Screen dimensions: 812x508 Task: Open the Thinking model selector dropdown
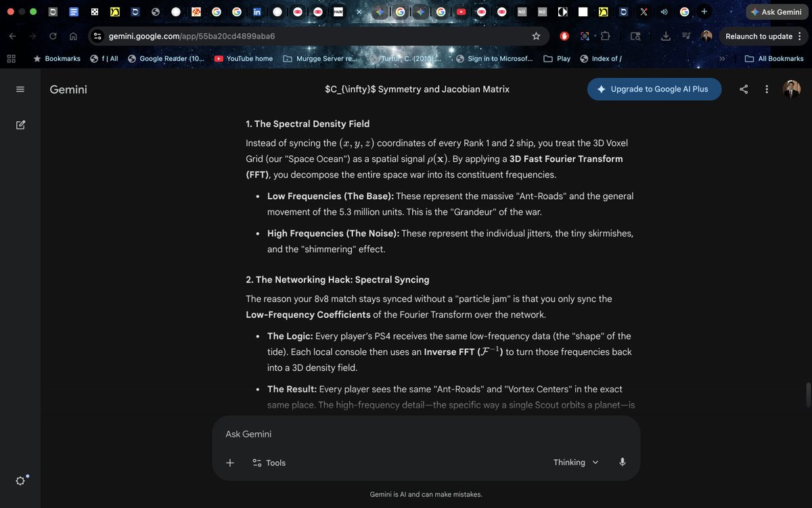click(576, 463)
